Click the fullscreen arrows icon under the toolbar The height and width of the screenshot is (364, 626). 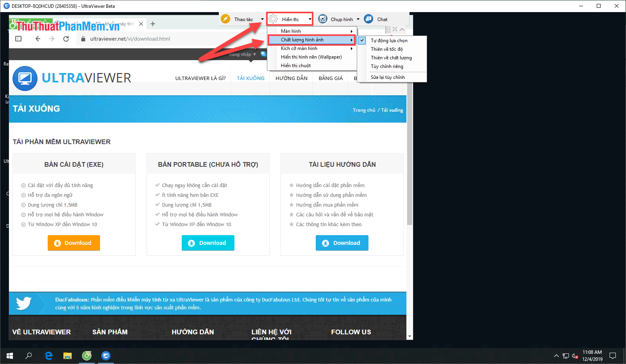click(x=395, y=29)
